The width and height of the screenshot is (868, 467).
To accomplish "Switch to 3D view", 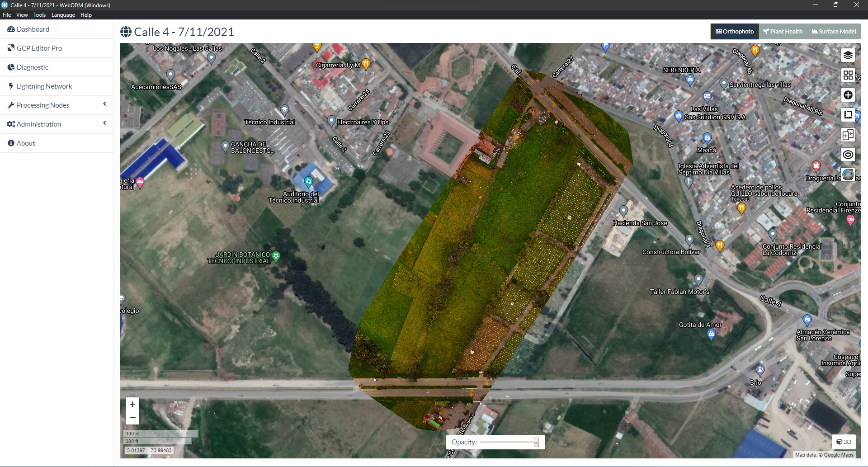I will coord(844,442).
